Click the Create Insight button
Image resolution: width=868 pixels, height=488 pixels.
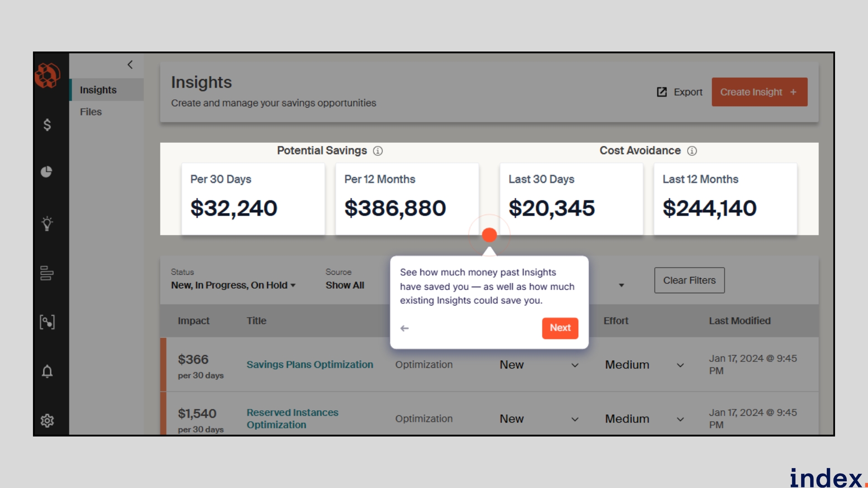759,92
